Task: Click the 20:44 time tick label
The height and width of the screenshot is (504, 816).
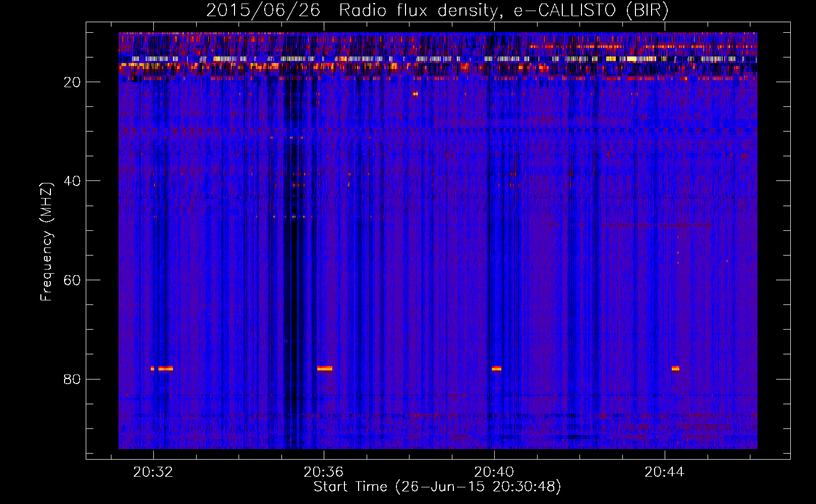Action: 665,472
